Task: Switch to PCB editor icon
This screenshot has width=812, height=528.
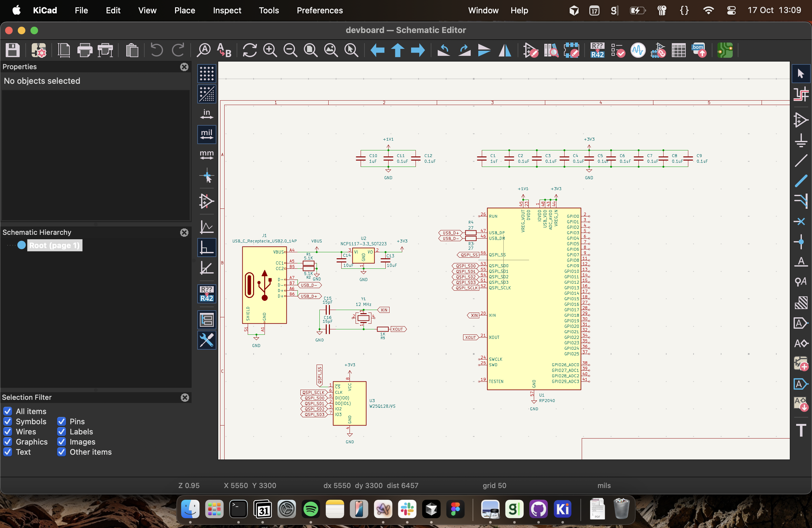Action: pos(725,50)
